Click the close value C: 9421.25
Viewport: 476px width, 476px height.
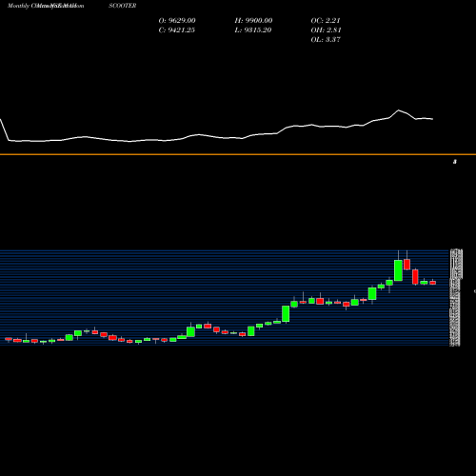point(177,30)
